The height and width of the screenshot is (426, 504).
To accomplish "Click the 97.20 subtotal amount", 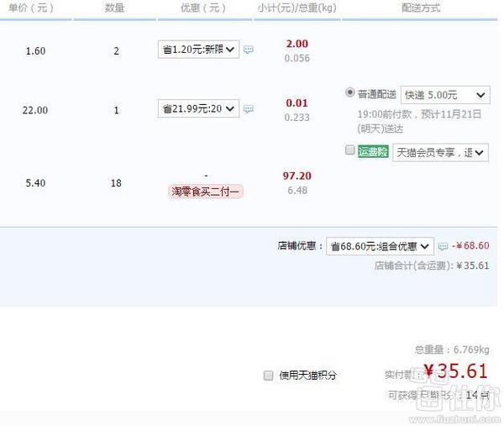I will tap(297, 176).
